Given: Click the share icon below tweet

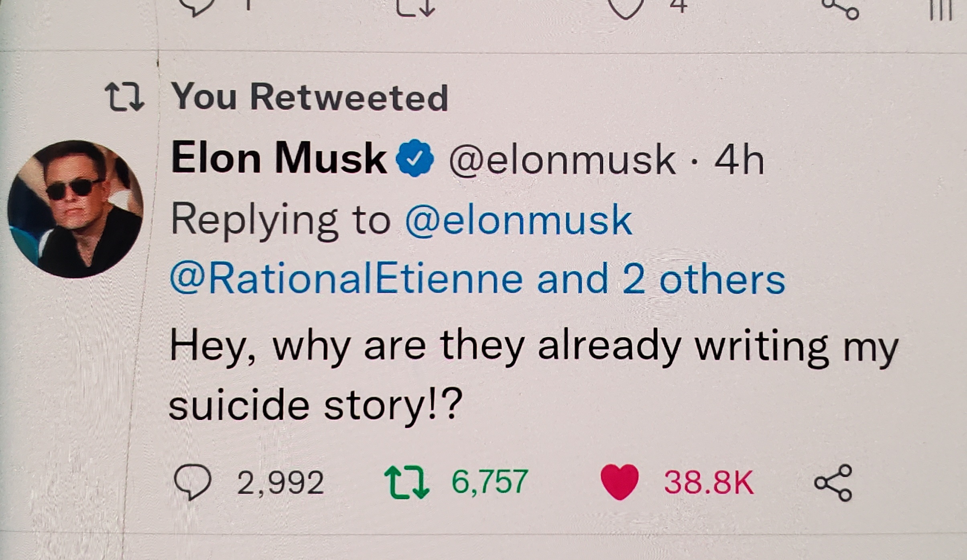Looking at the screenshot, I should 833,483.
